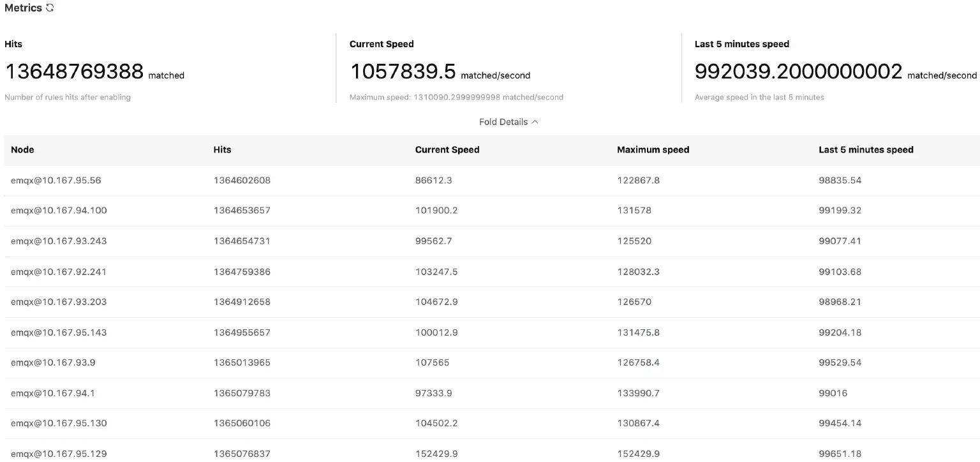Click the emqx@10.167.95.129 row

click(58, 453)
